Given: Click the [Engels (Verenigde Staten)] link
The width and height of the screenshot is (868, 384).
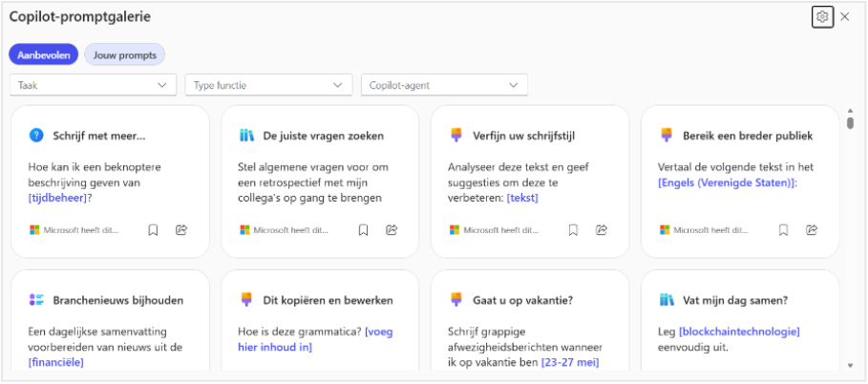Looking at the screenshot, I should click(728, 182).
